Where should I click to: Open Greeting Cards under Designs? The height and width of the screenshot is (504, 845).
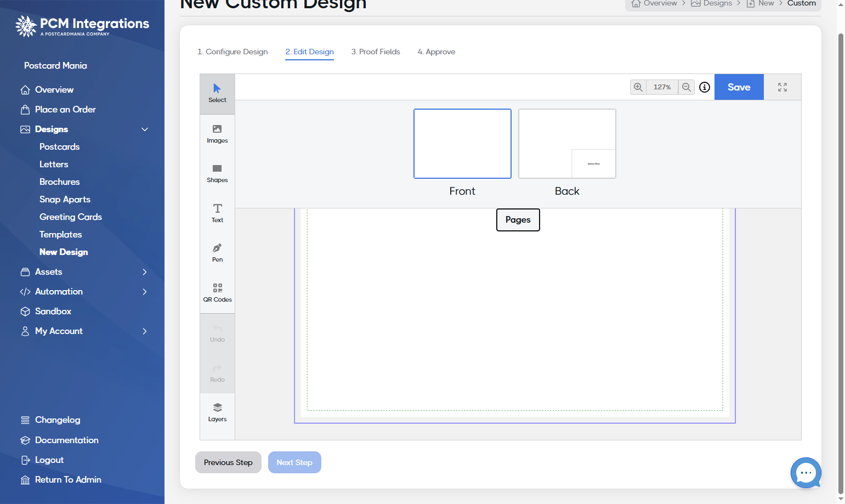[71, 217]
